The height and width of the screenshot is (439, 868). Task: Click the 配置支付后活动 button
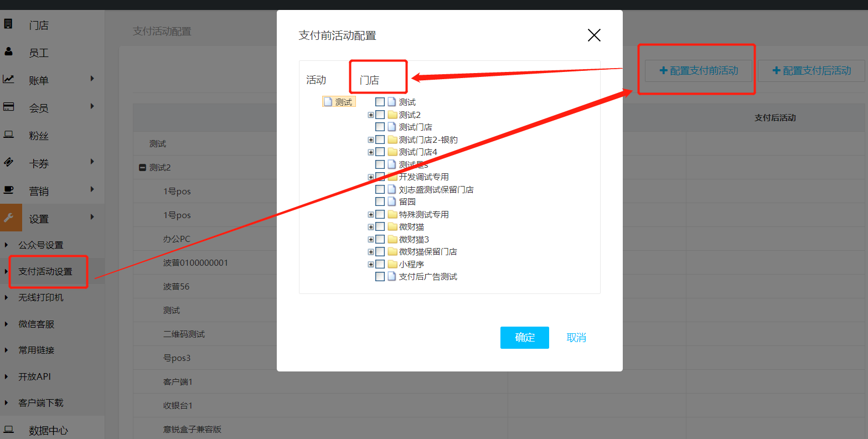[812, 71]
